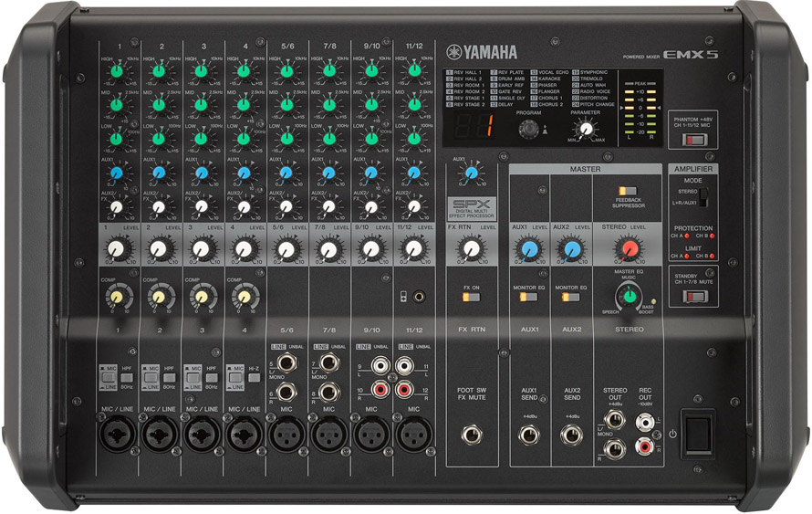
Task: Click the program number LED display
Action: [x=474, y=125]
